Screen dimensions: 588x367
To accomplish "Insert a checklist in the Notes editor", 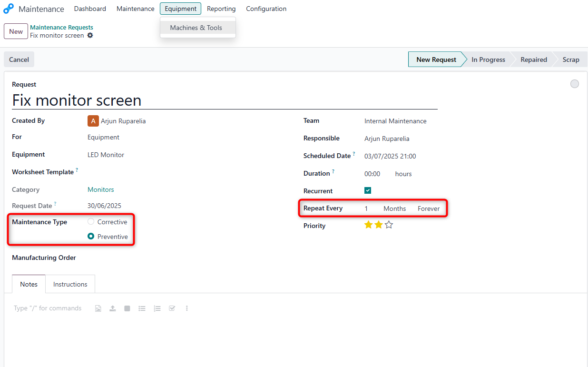I will [172, 308].
